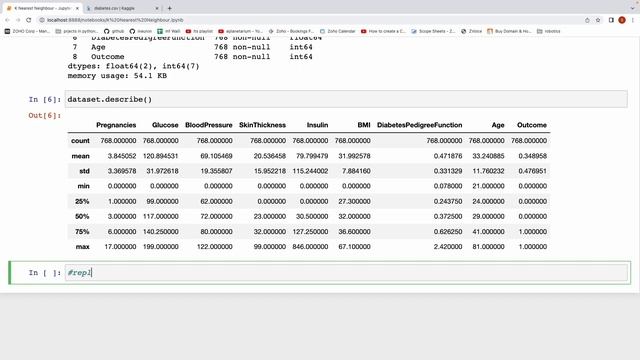Screen dimensions: 640x360
Task: Click the count row label
Action: coord(80,140)
